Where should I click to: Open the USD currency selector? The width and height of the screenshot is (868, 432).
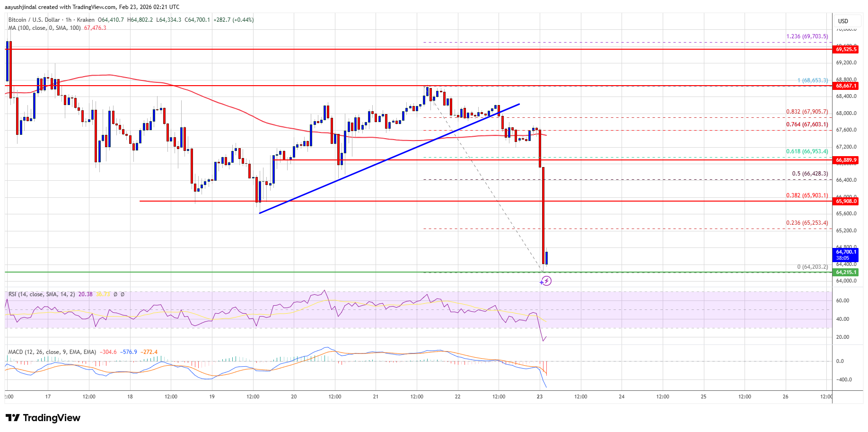click(843, 21)
